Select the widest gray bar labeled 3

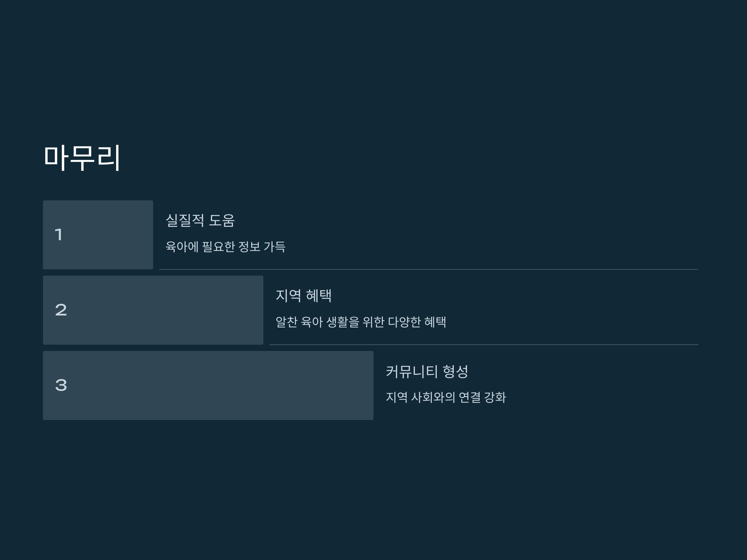tap(208, 385)
